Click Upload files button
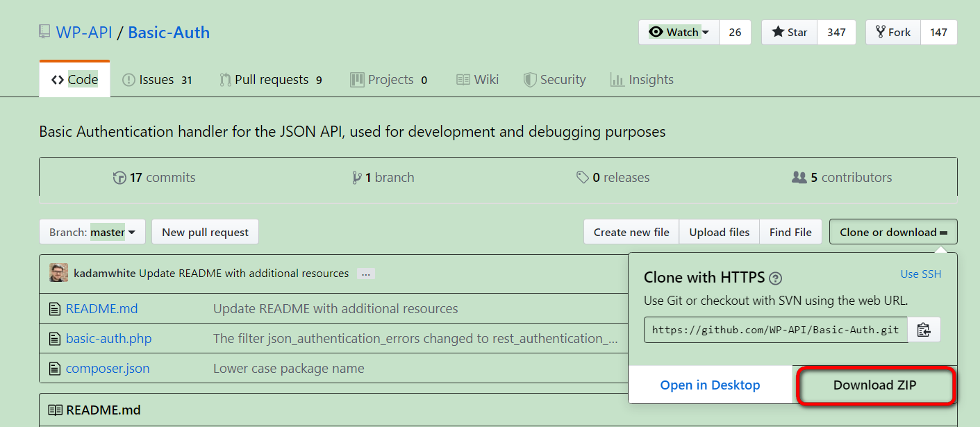Viewport: 980px width, 427px height. [x=720, y=232]
